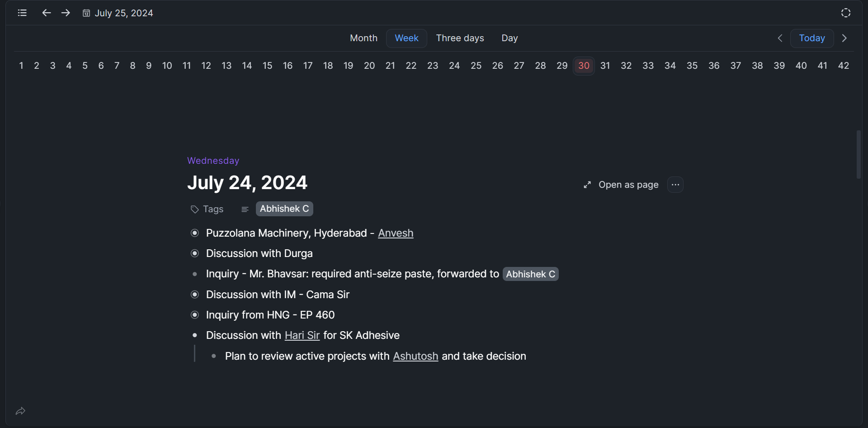Collapse the Discussion with Hari Sir bullet

coord(195,335)
